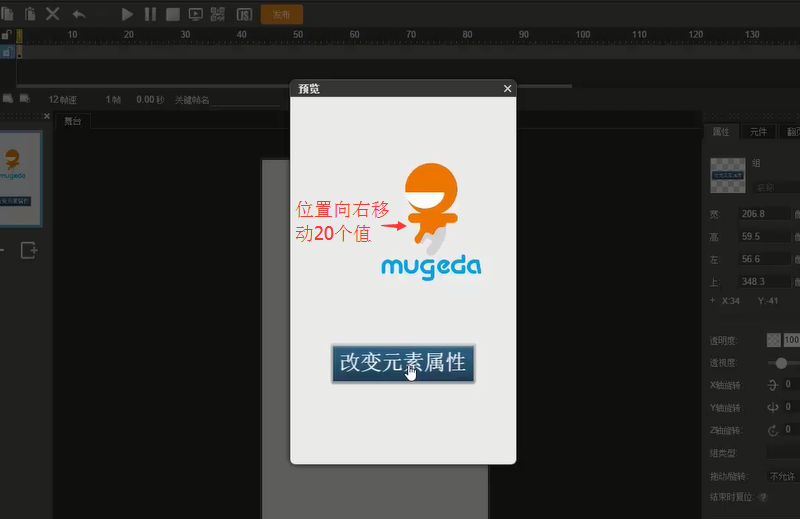Select the mugeda page thumbnail
Viewport: 800px width, 519px height.
coord(20,179)
